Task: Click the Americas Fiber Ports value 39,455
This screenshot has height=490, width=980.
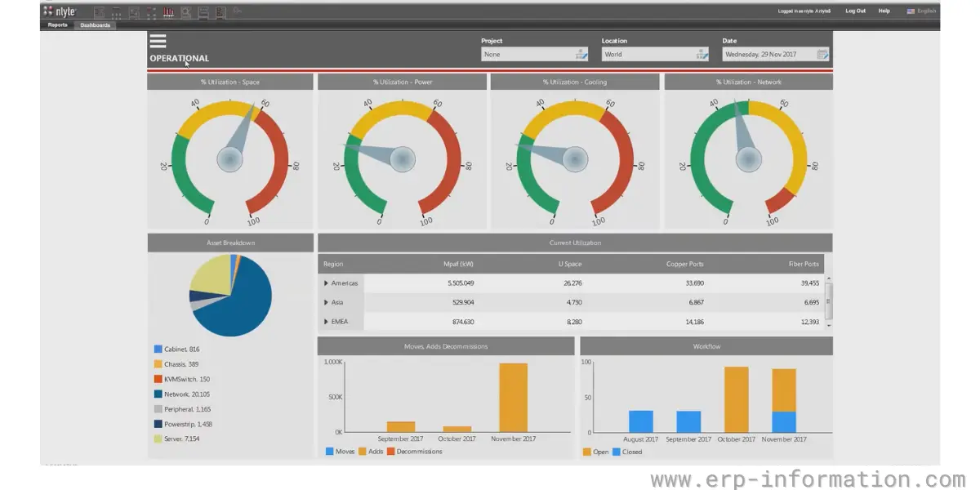Action: click(809, 283)
